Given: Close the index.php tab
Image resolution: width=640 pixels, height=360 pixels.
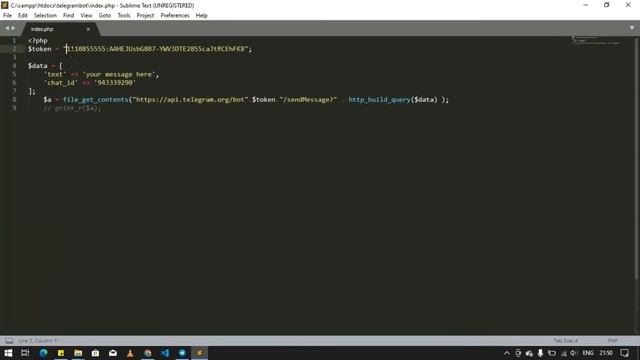Looking at the screenshot, I should [x=88, y=29].
